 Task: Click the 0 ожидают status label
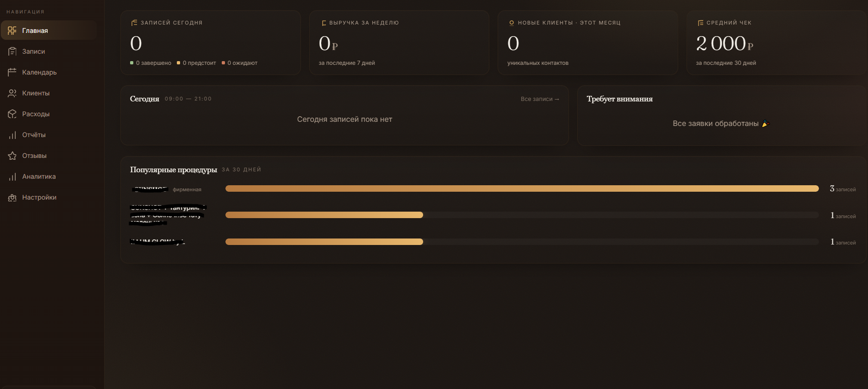click(x=239, y=63)
